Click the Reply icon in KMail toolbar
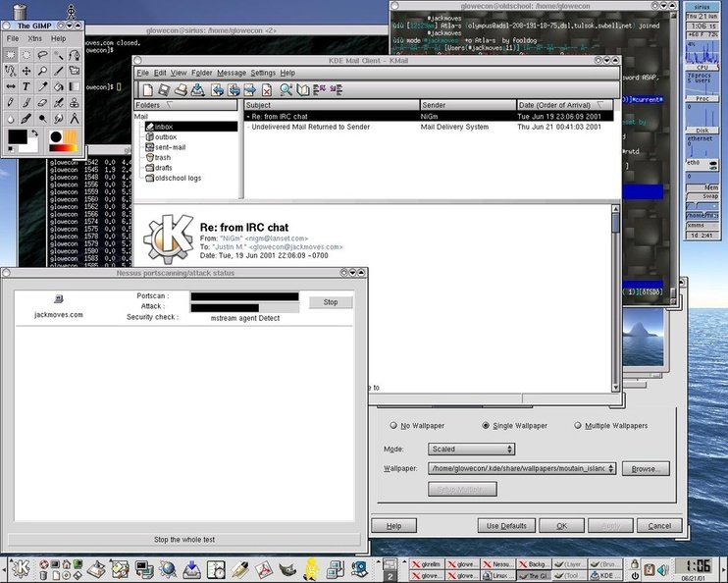The image size is (728, 583). click(217, 89)
